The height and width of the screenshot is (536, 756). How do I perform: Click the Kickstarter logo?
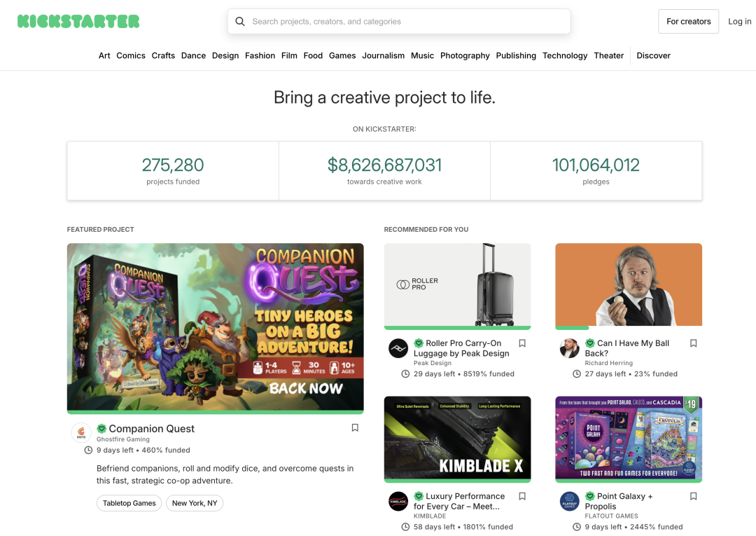click(x=78, y=21)
